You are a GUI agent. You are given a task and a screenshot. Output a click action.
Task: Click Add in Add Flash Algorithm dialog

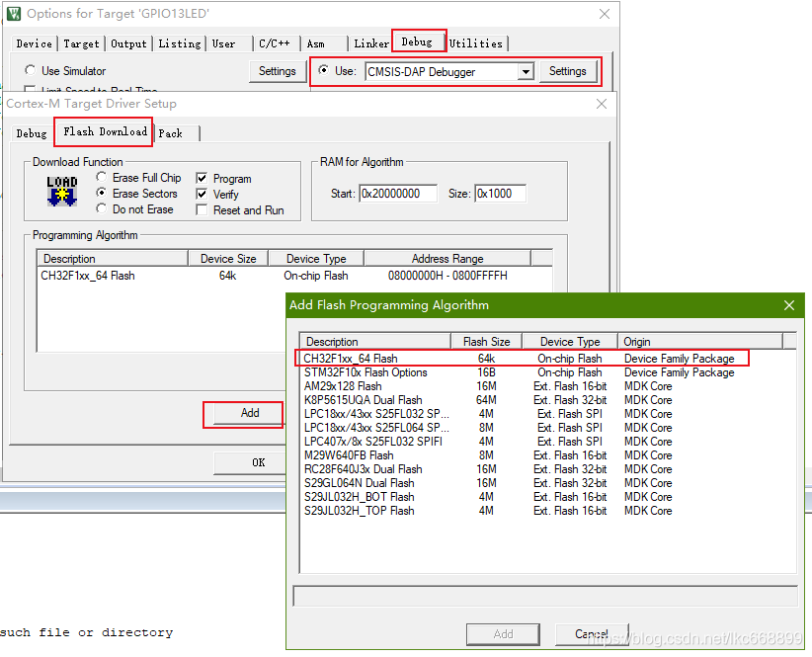(x=503, y=633)
